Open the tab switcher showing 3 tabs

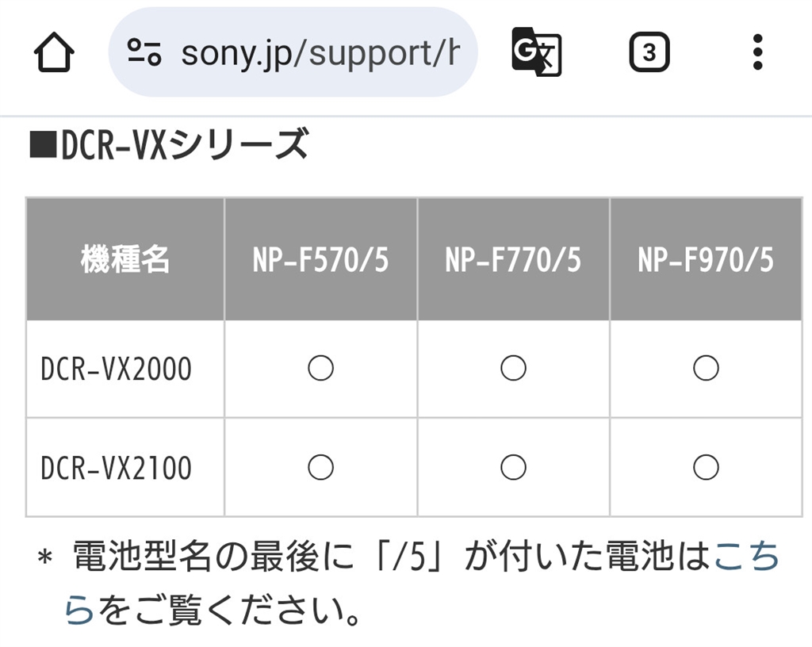(649, 52)
